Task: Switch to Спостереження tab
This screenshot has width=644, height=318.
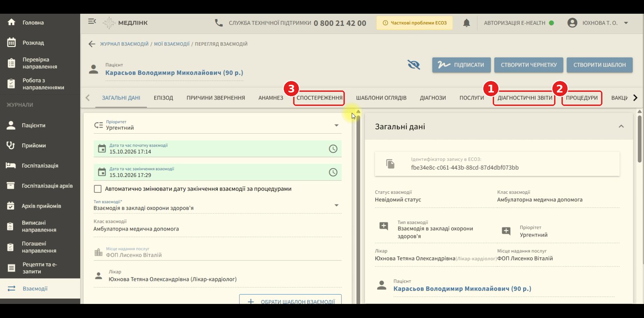Action: pos(320,98)
